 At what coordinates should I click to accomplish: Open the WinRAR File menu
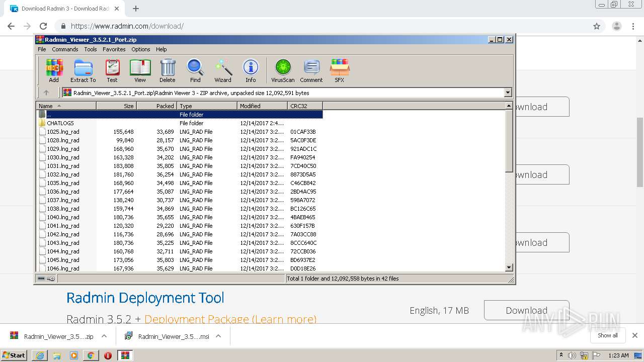point(42,49)
